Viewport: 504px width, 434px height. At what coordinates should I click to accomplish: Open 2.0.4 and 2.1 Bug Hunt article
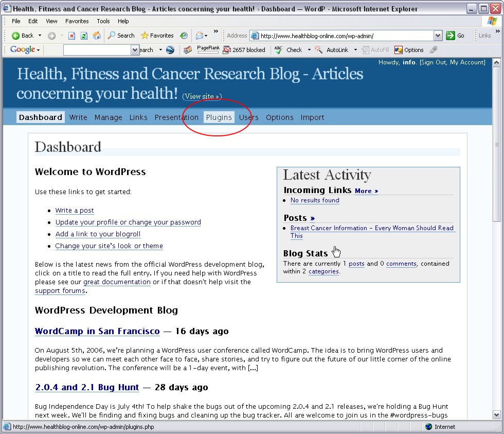click(87, 387)
